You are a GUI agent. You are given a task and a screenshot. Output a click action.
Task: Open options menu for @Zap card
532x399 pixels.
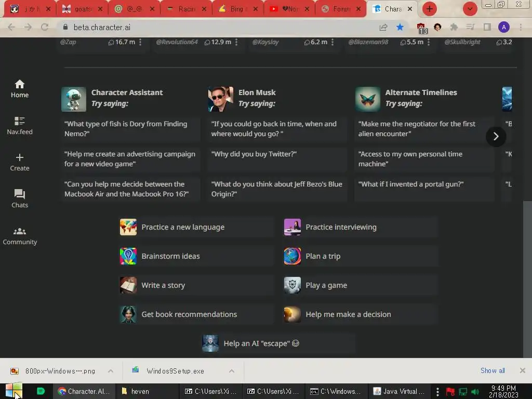click(x=140, y=42)
